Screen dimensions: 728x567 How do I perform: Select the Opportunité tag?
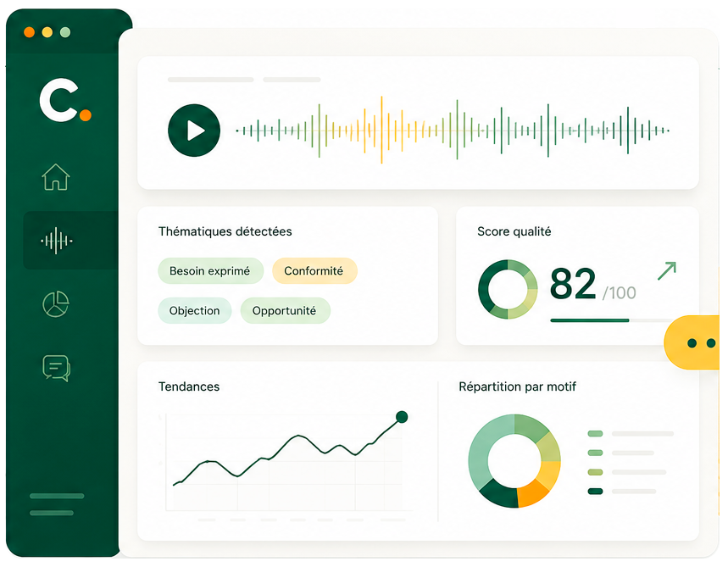tap(285, 311)
